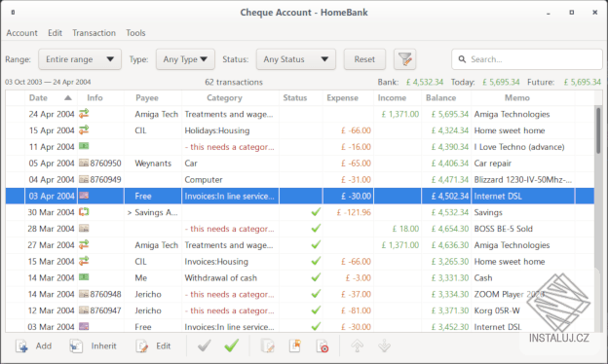Open multiple edit for transactions
This screenshot has width=608, height=364.
point(268,346)
